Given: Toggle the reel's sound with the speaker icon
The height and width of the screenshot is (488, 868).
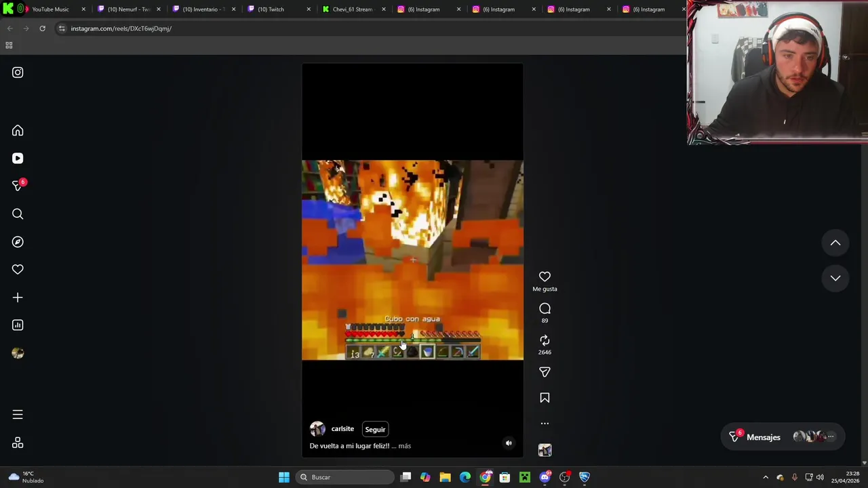Looking at the screenshot, I should tap(509, 443).
